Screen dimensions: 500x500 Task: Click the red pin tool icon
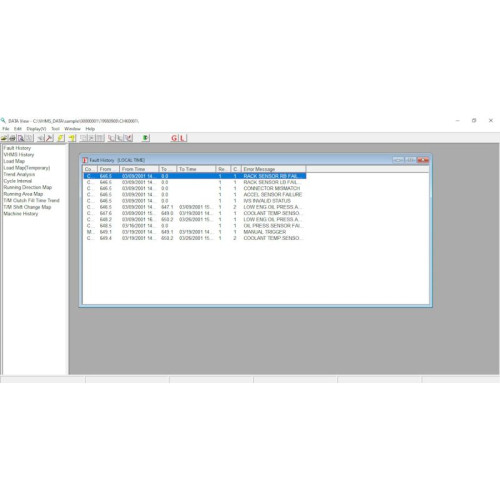click(49, 138)
